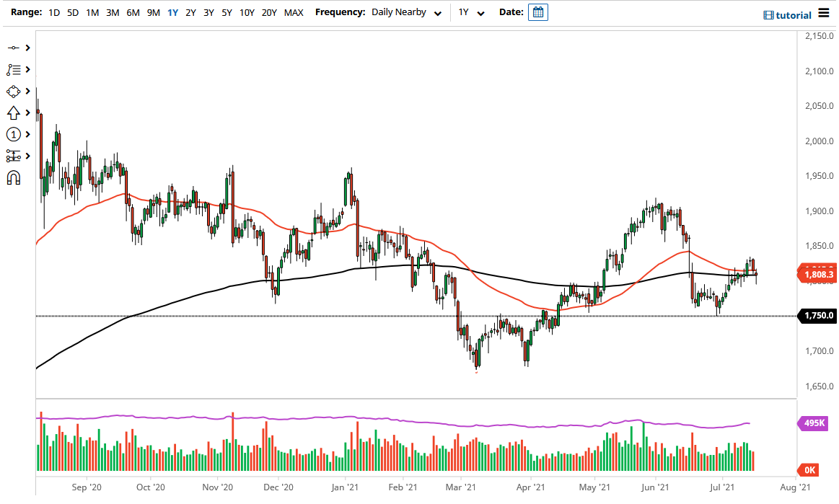839x504 pixels.
Task: Set range to 3M
Action: coord(113,12)
